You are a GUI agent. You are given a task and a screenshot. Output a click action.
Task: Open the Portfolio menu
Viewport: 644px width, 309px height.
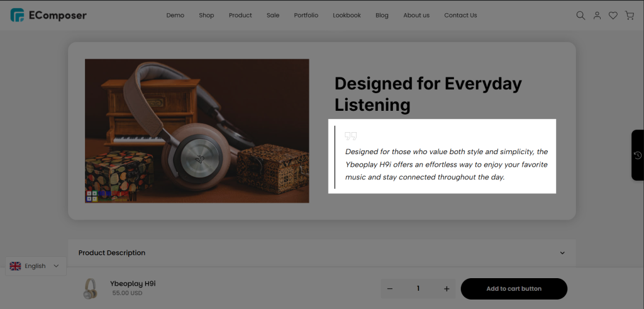[x=306, y=15]
